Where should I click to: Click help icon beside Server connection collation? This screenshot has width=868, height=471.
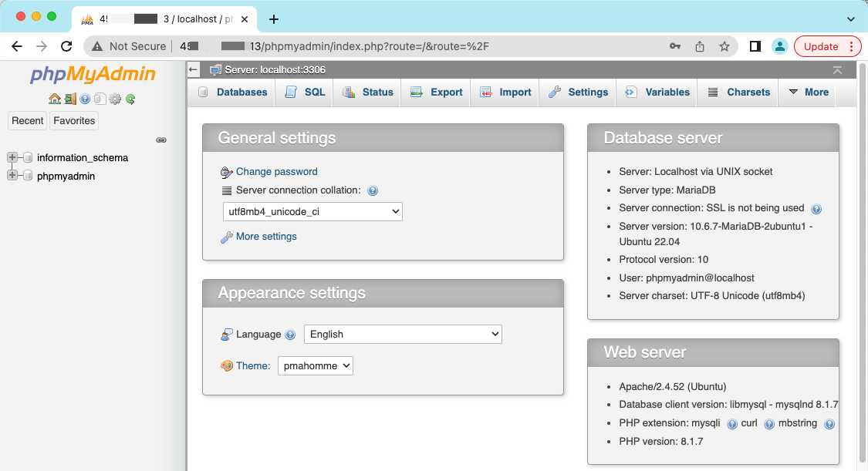click(373, 190)
